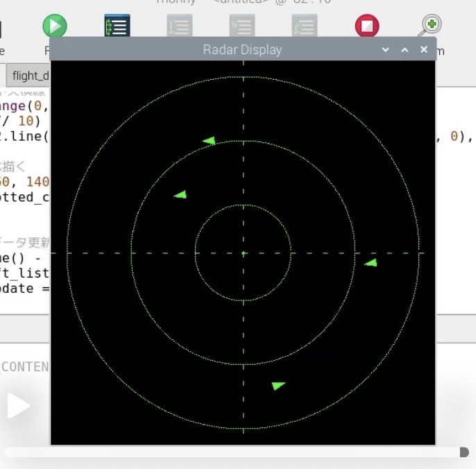
Task: Click the greyed Step into icon
Action: click(x=242, y=26)
